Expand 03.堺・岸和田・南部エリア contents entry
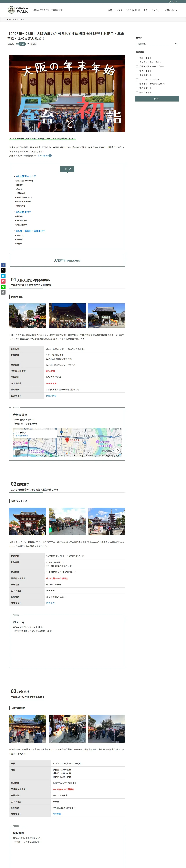Image resolution: width=186 pixels, height=868 pixels. pyautogui.click(x=31, y=231)
